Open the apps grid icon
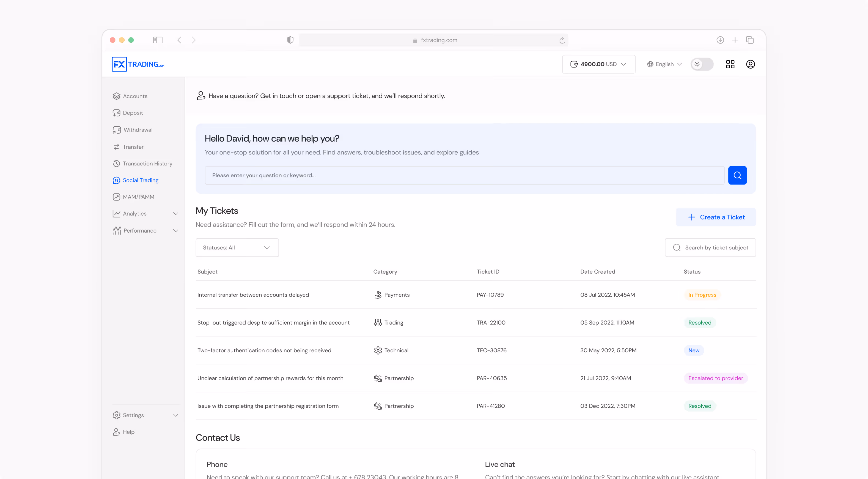 730,64
